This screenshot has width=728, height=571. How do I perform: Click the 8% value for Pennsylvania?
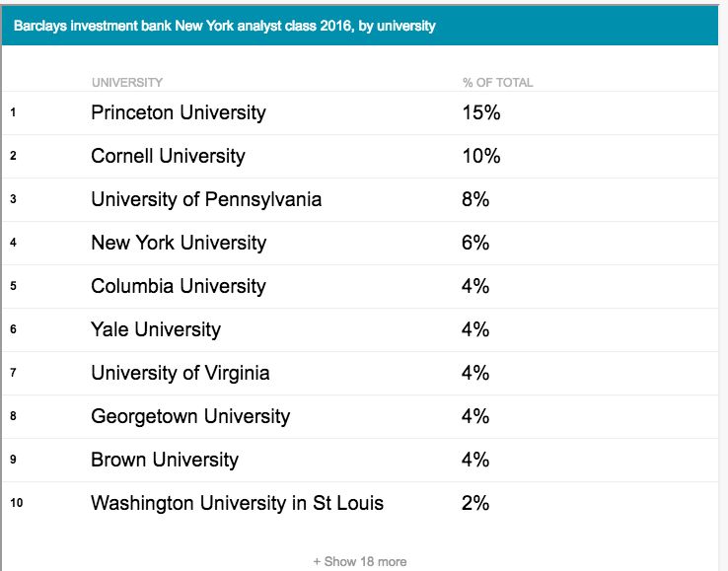pos(474,199)
